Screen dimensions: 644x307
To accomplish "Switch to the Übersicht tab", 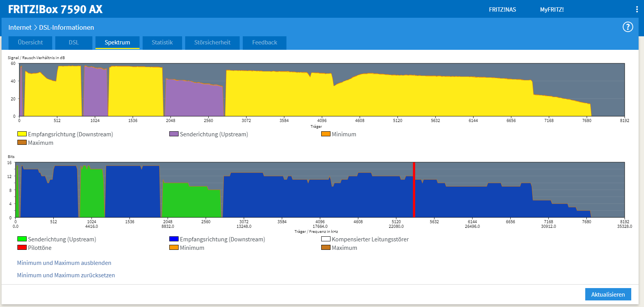I will click(30, 42).
